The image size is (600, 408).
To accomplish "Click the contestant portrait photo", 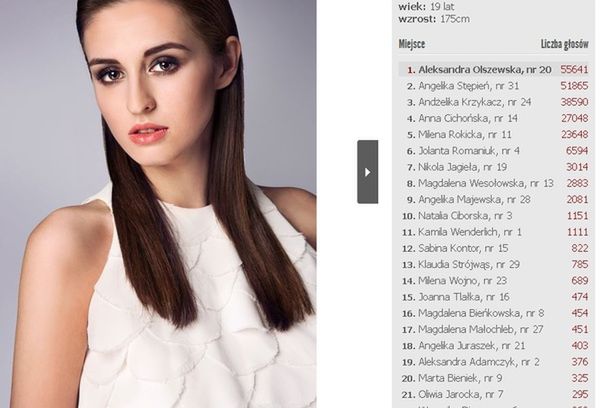I will point(158,204).
